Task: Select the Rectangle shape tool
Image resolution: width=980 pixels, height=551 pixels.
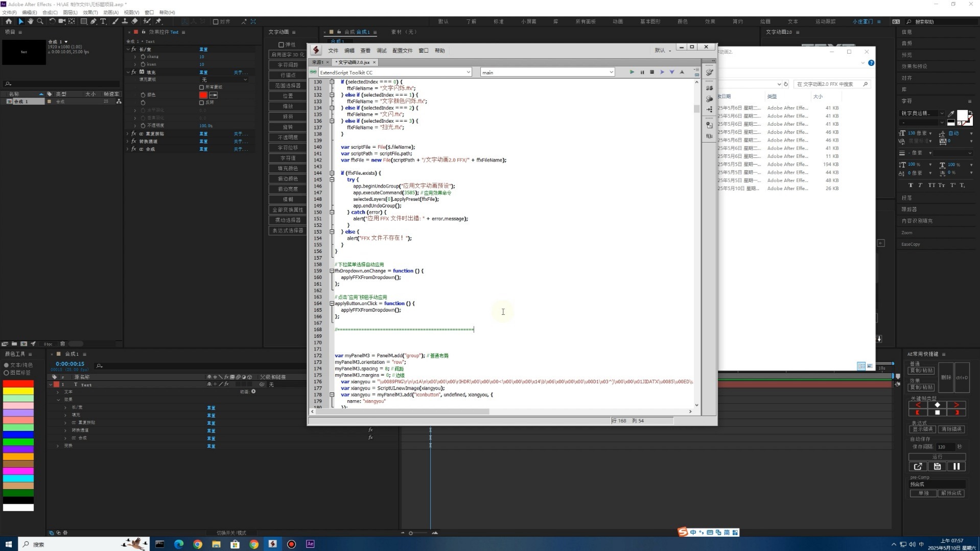Action: pos(84,21)
